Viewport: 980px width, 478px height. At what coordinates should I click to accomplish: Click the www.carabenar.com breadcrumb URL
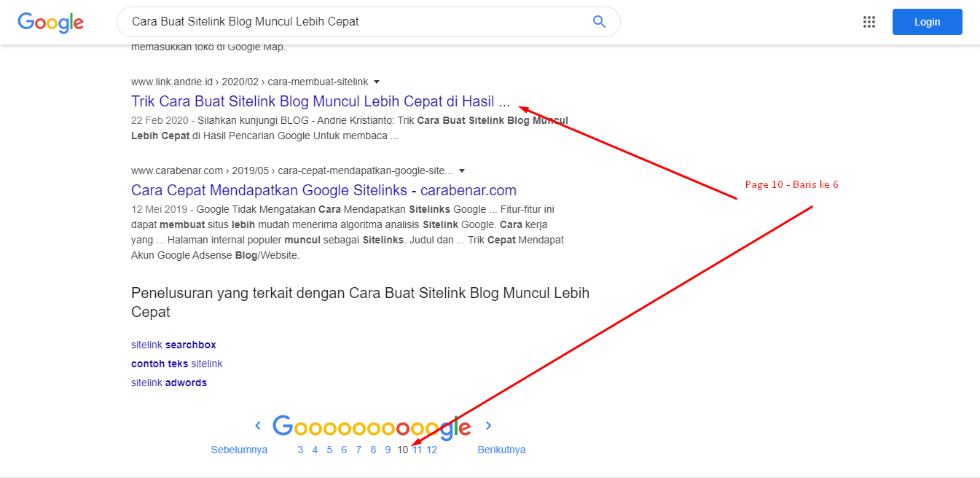292,171
